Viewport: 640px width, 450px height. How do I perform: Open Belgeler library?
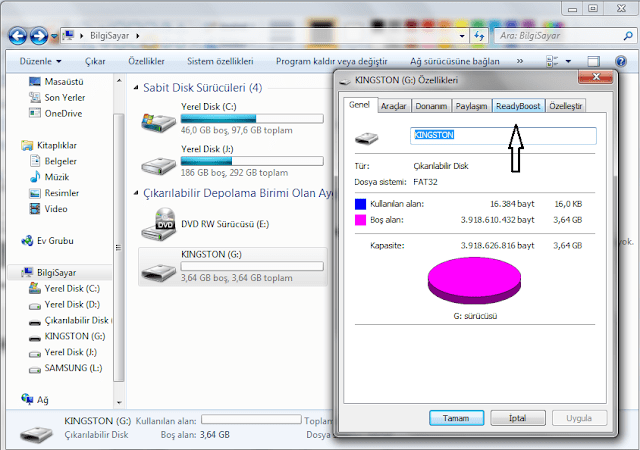53,161
